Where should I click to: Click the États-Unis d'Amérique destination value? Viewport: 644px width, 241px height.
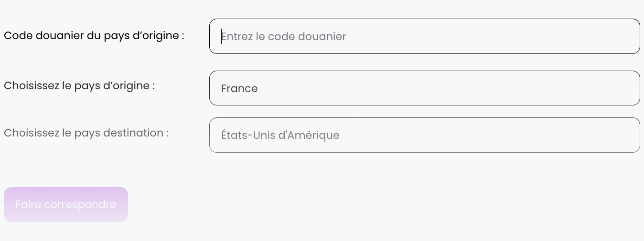pos(280,135)
